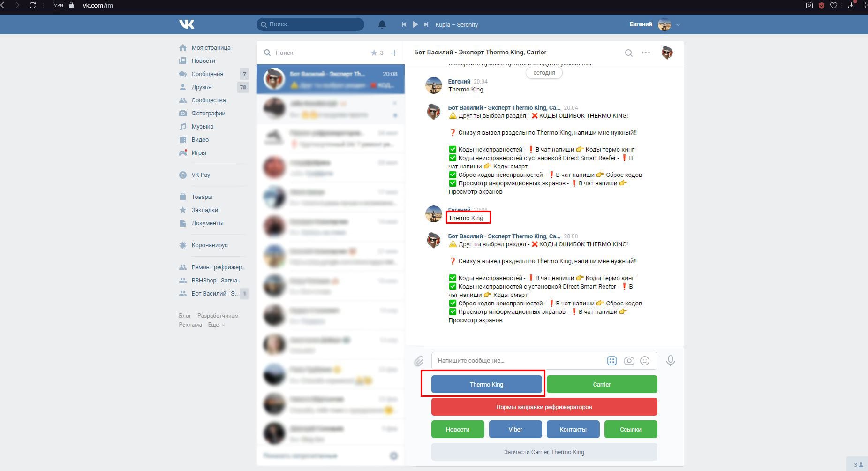The image size is (868, 471).
Task: Open Игры section
Action: pyautogui.click(x=198, y=152)
